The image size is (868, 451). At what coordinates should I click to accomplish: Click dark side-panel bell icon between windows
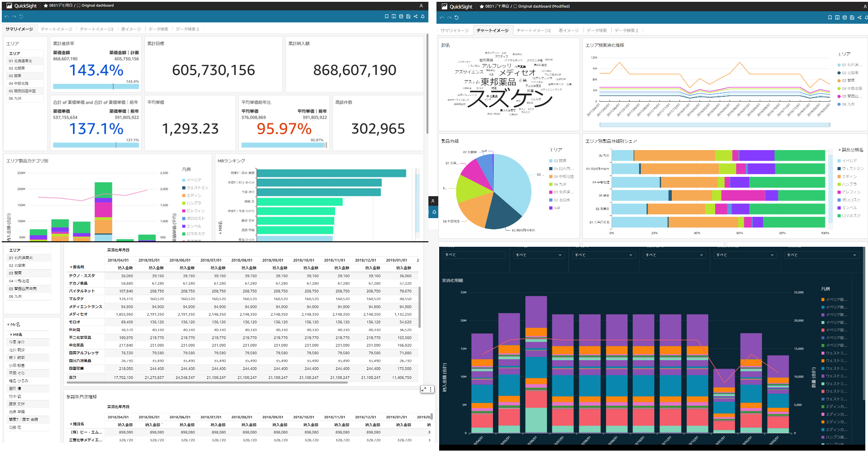[434, 212]
